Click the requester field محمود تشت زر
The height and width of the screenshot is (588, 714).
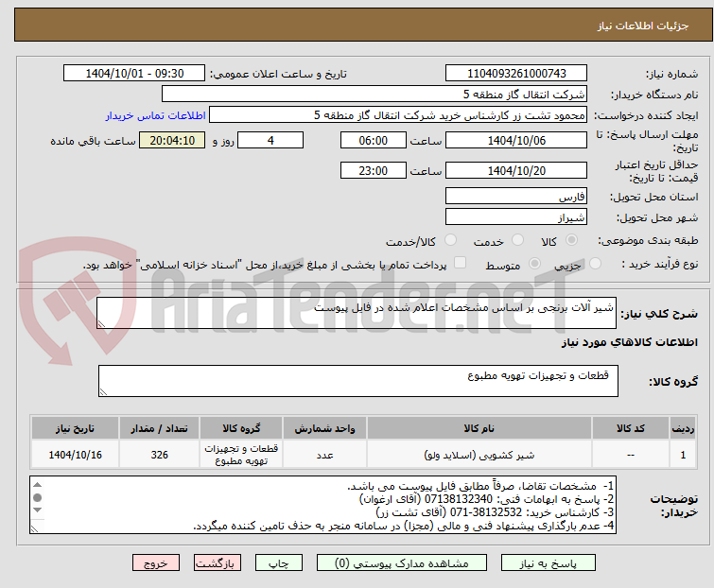point(398,115)
